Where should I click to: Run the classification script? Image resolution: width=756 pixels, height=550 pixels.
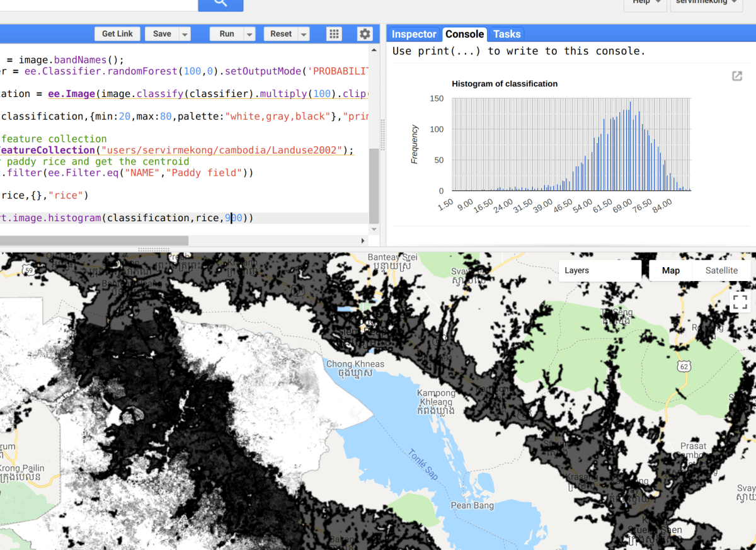click(x=228, y=34)
